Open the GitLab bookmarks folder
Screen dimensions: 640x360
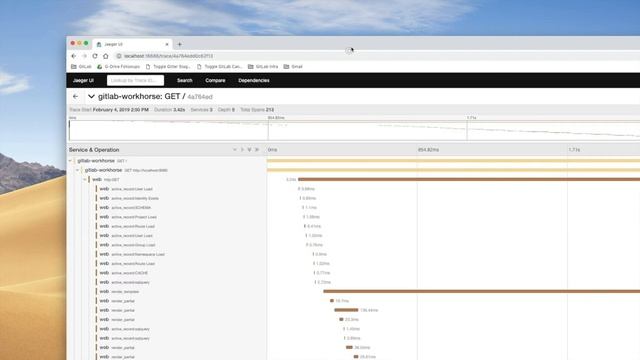(81, 67)
